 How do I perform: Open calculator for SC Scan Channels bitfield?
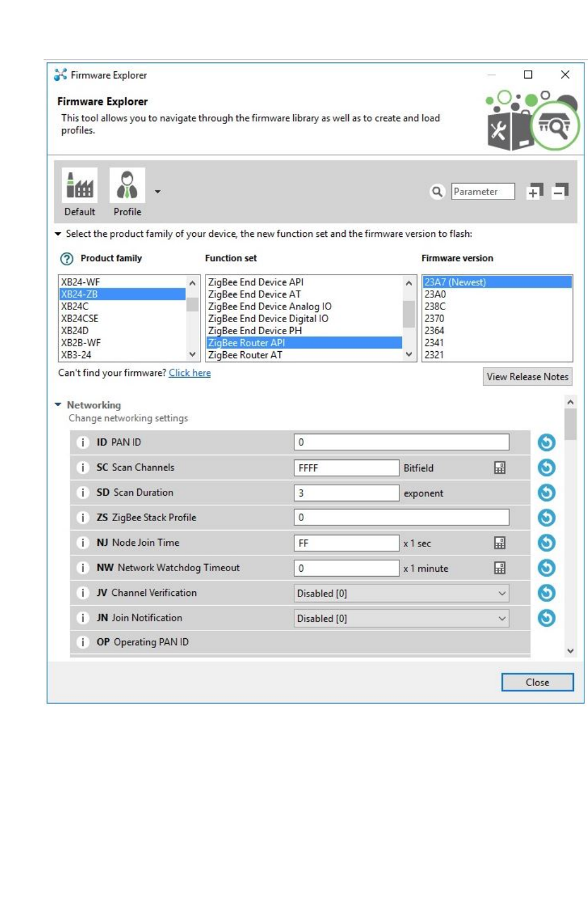tap(500, 468)
